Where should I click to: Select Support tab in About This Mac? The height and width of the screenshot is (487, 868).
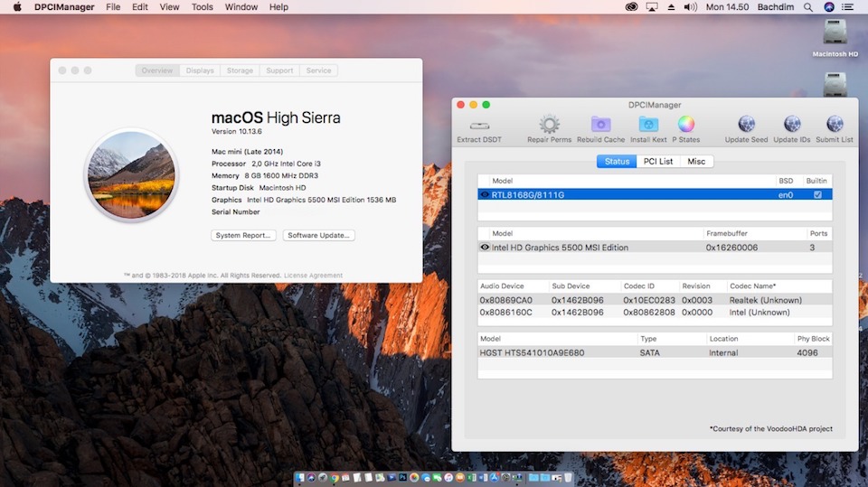[x=279, y=70]
